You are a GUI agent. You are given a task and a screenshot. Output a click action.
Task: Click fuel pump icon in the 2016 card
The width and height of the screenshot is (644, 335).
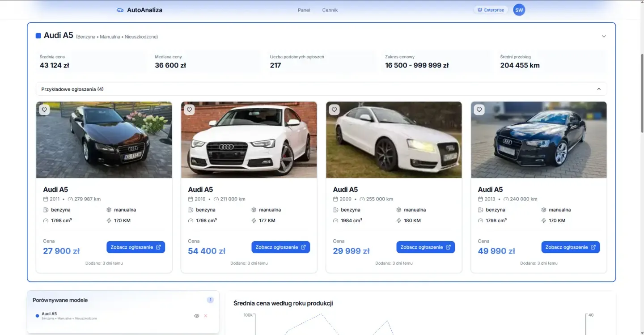pyautogui.click(x=191, y=210)
